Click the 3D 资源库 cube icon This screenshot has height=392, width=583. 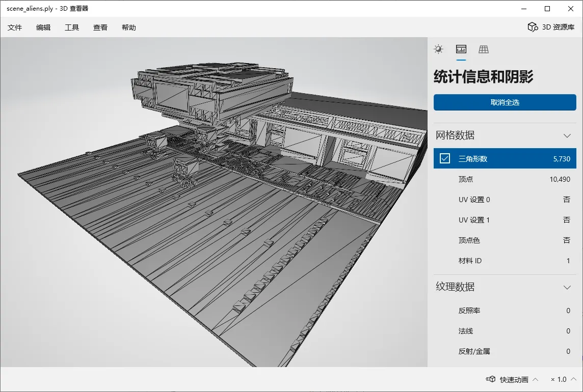[533, 27]
